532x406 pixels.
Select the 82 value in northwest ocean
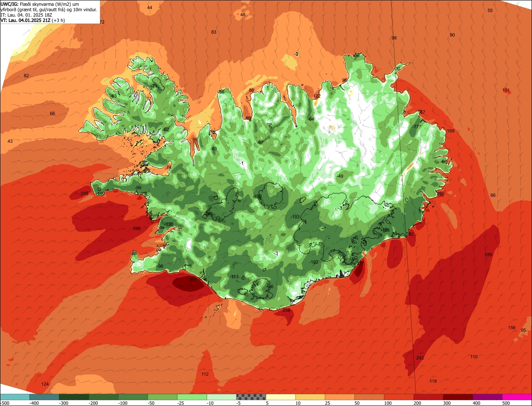click(26, 76)
